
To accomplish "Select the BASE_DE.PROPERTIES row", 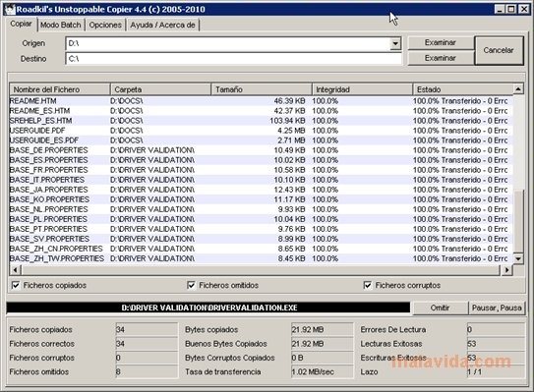I will [261, 150].
